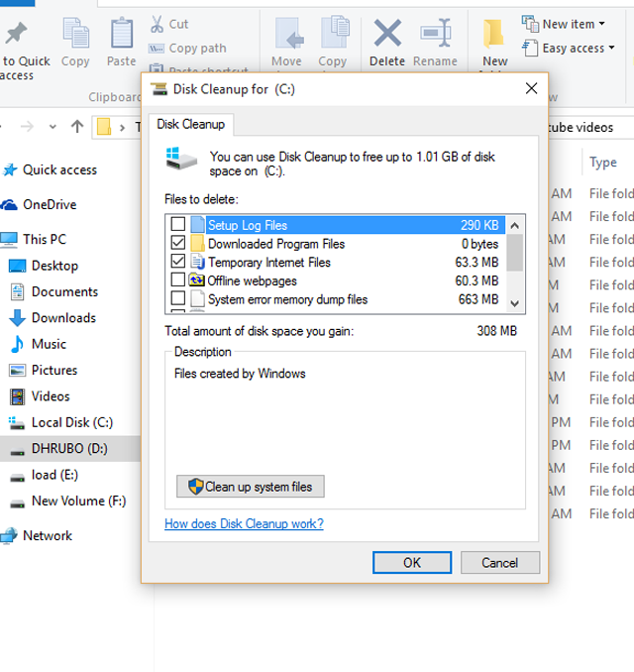Image resolution: width=634 pixels, height=672 pixels.
Task: Click the New folder icon
Action: coord(493,34)
